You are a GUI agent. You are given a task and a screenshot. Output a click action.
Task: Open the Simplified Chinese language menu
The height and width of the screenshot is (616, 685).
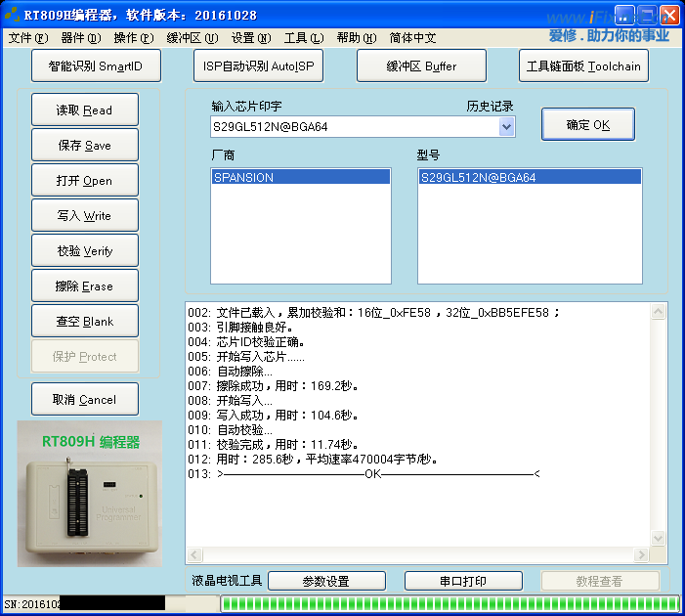point(412,38)
